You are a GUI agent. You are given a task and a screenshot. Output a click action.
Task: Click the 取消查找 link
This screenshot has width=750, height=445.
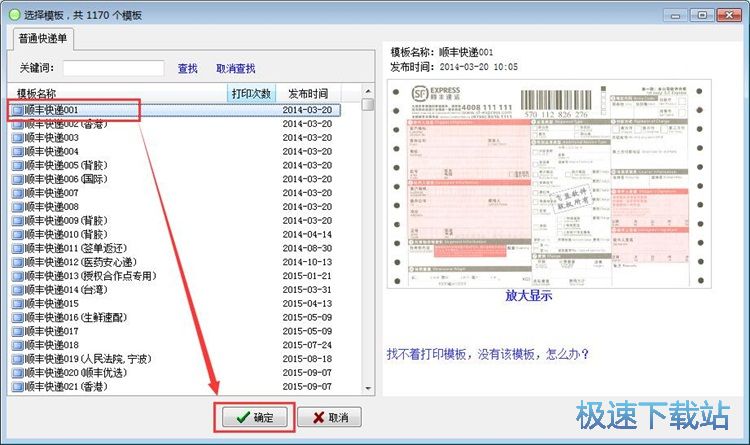[x=235, y=68]
